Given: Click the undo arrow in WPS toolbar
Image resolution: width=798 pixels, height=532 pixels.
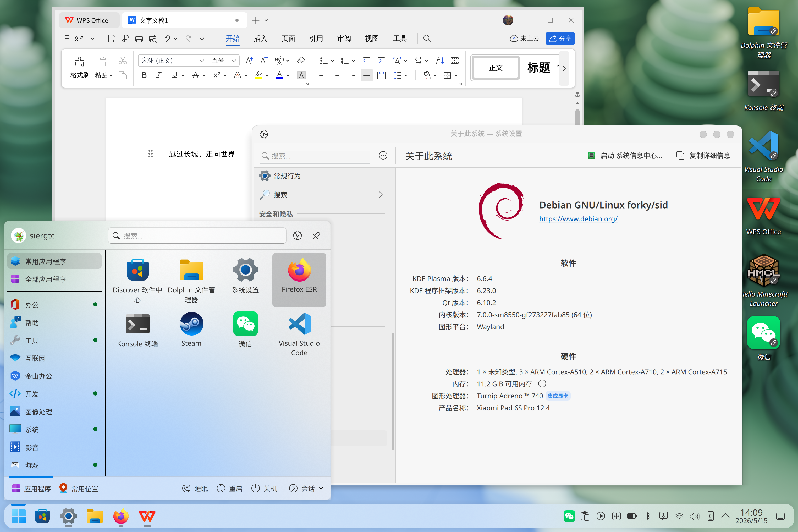Looking at the screenshot, I should [167, 39].
